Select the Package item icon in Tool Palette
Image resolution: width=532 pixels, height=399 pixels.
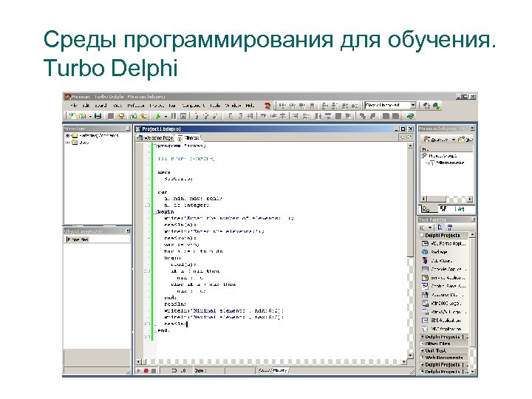425,252
